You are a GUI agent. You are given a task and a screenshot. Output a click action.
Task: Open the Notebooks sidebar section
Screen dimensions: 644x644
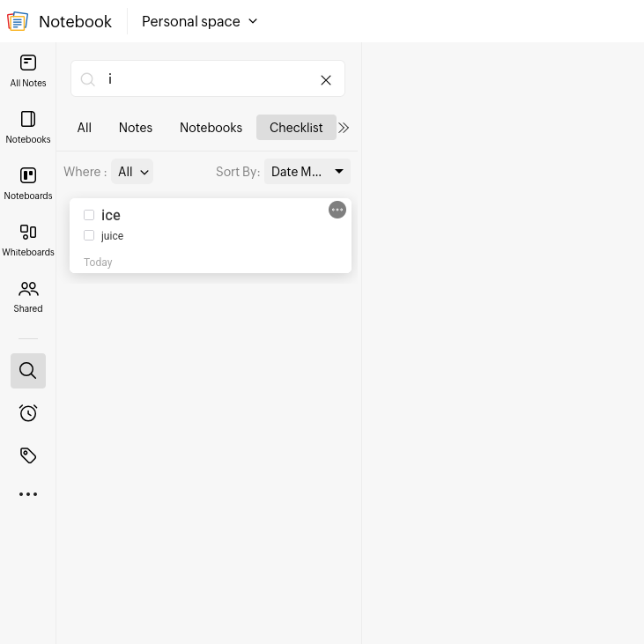[28, 126]
